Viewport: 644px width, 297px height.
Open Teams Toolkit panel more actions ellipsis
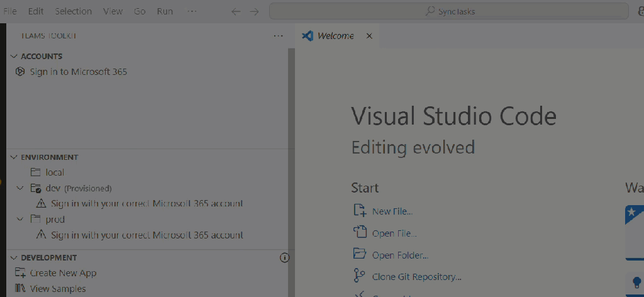click(x=278, y=36)
